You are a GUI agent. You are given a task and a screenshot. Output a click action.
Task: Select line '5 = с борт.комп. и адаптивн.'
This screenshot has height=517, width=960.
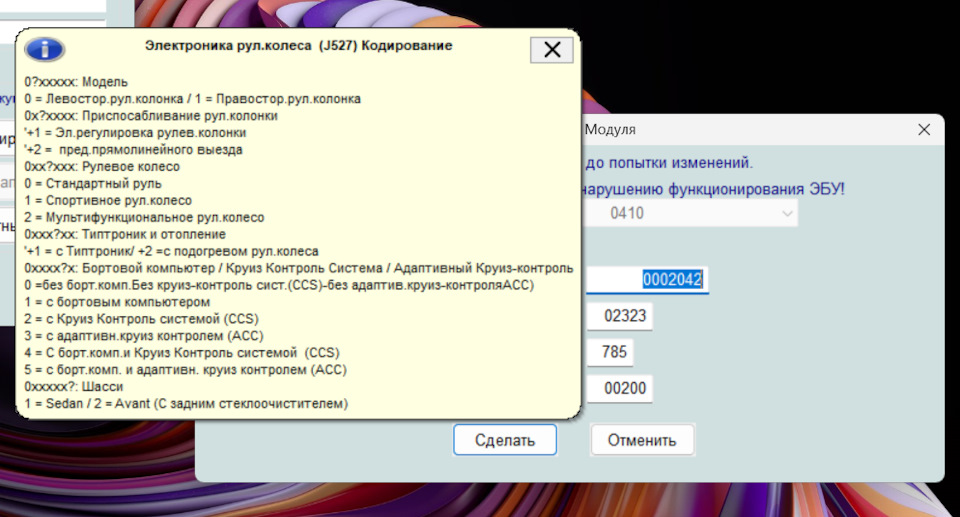(x=186, y=370)
